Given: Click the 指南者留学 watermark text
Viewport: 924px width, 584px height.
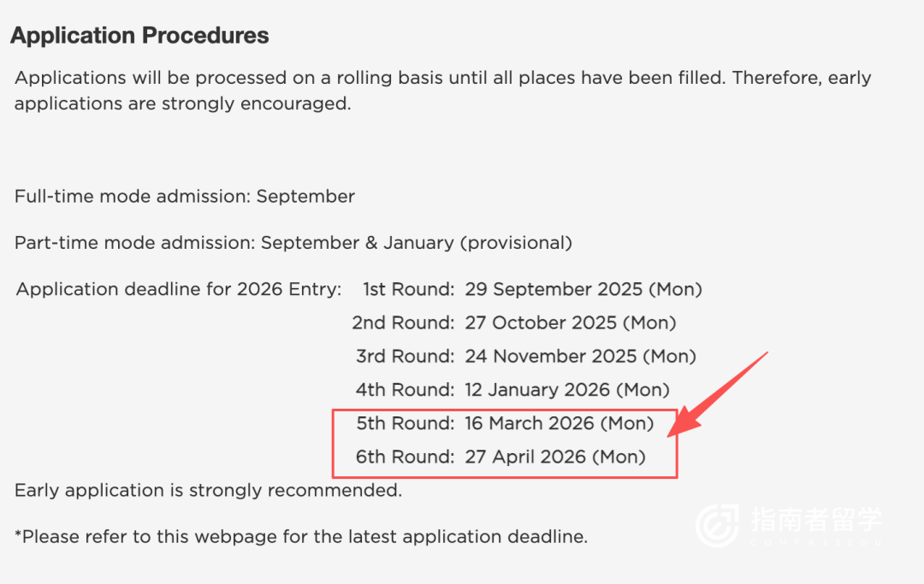Looking at the screenshot, I should pos(815,519).
